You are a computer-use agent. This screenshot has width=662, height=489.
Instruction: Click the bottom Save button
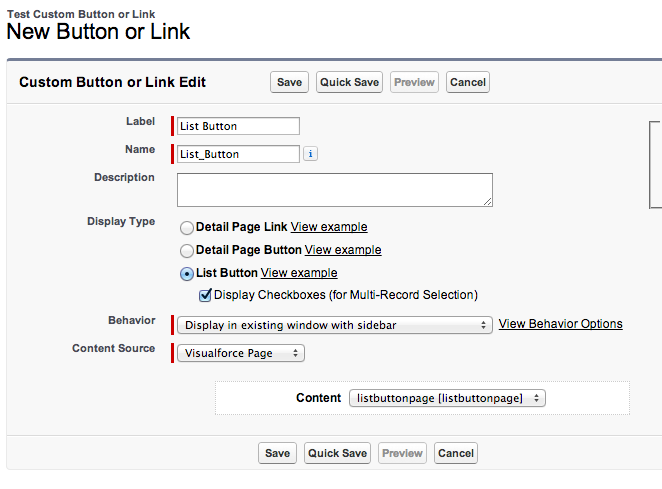point(277,453)
